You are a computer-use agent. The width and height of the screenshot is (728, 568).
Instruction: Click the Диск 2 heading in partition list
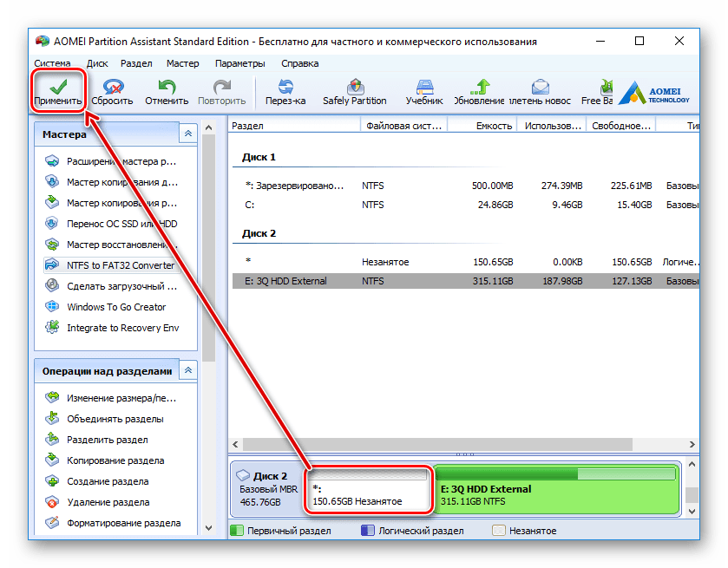click(259, 233)
